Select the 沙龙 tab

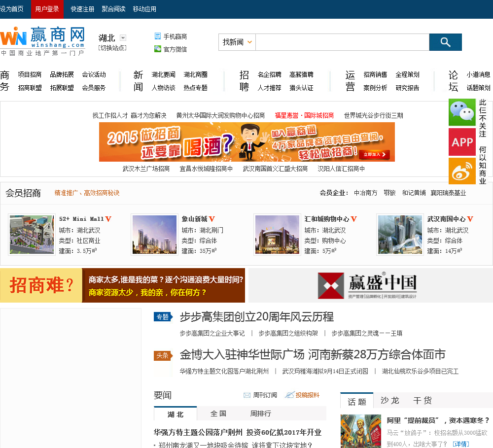pos(389,401)
